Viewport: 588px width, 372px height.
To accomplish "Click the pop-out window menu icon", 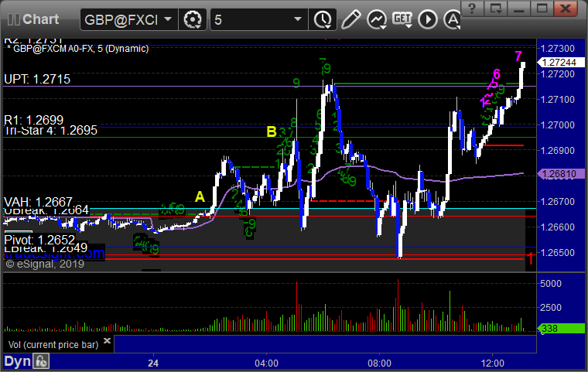I will [x=496, y=8].
